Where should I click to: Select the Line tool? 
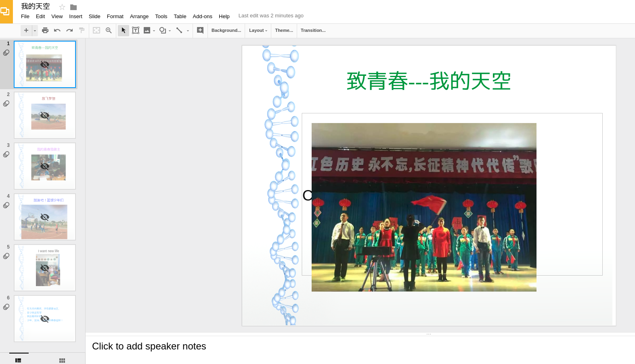pos(179,30)
